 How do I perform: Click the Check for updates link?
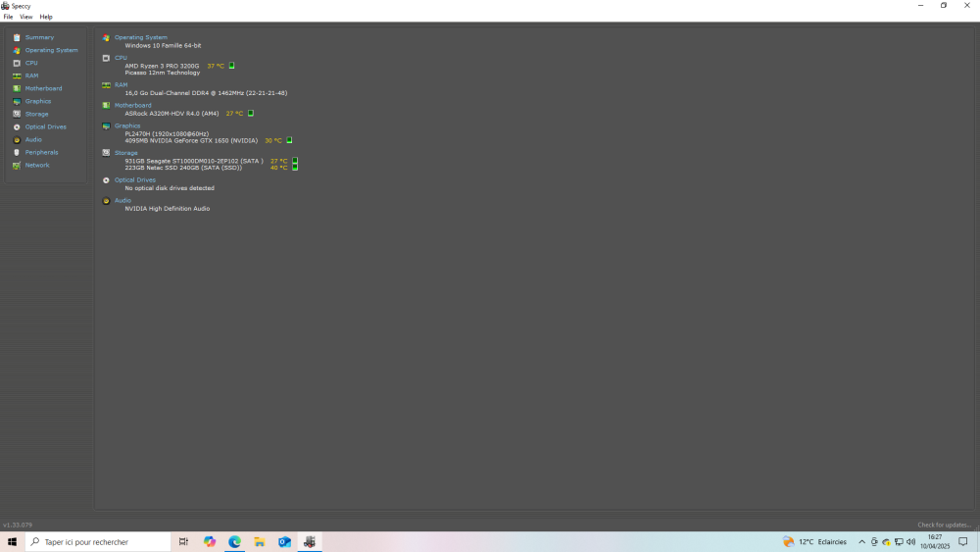[944, 525]
